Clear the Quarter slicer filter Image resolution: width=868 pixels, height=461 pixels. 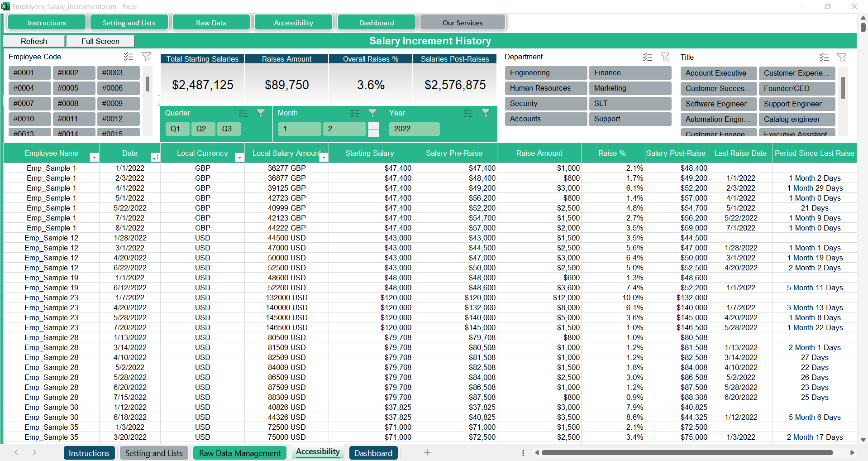pos(261,113)
